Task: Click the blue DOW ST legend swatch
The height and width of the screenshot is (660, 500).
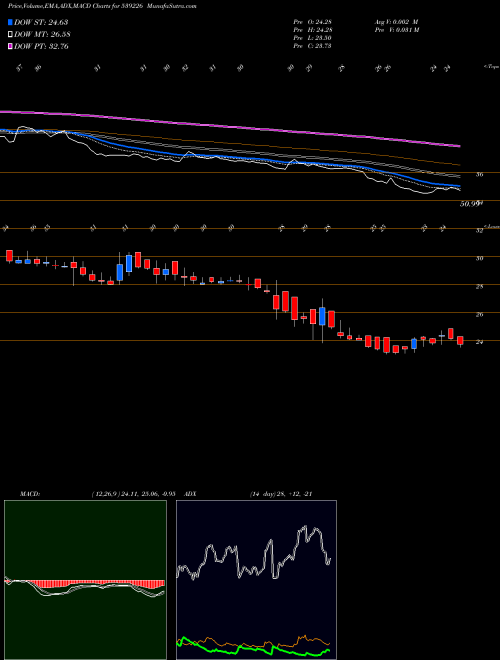Action: click(x=11, y=22)
